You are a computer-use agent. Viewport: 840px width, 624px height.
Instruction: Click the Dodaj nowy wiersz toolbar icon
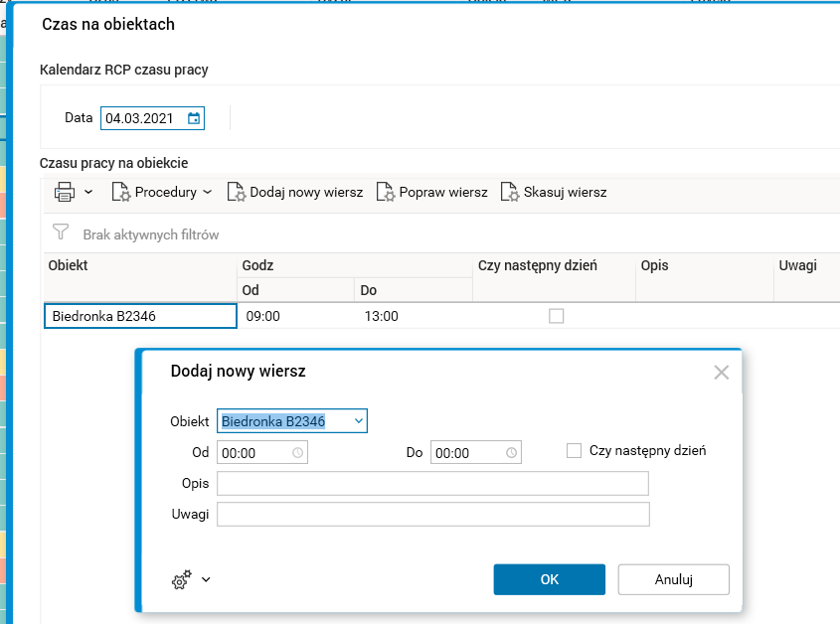(x=237, y=192)
